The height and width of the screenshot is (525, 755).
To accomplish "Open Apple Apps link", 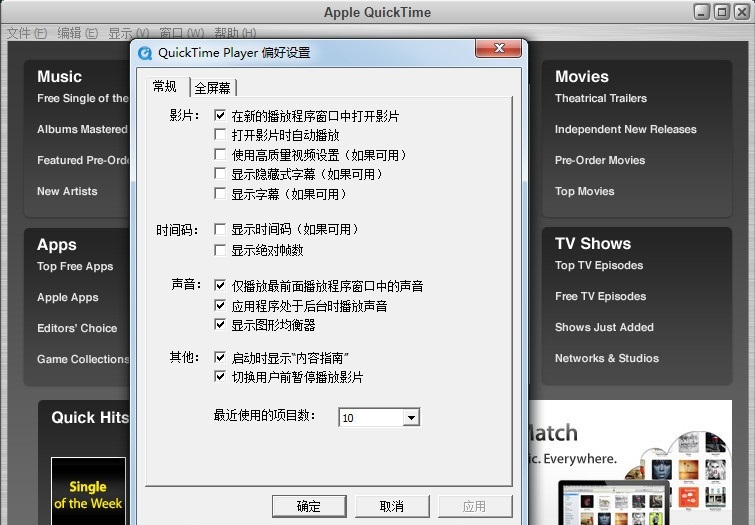I will [x=67, y=297].
